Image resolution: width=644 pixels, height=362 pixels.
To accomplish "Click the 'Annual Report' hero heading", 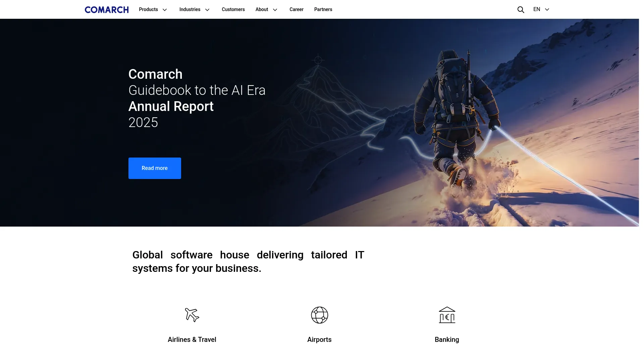I will [171, 107].
